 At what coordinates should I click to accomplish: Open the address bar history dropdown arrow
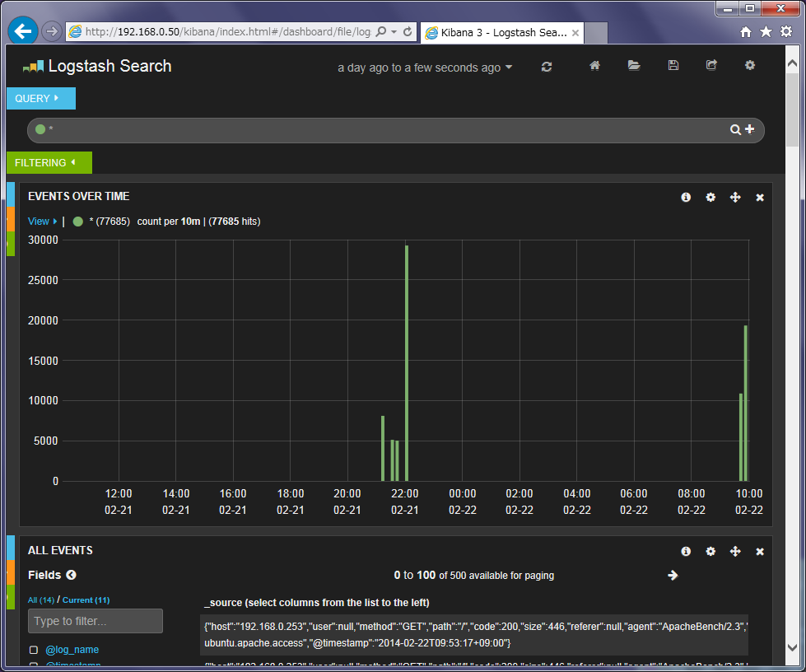point(394,32)
